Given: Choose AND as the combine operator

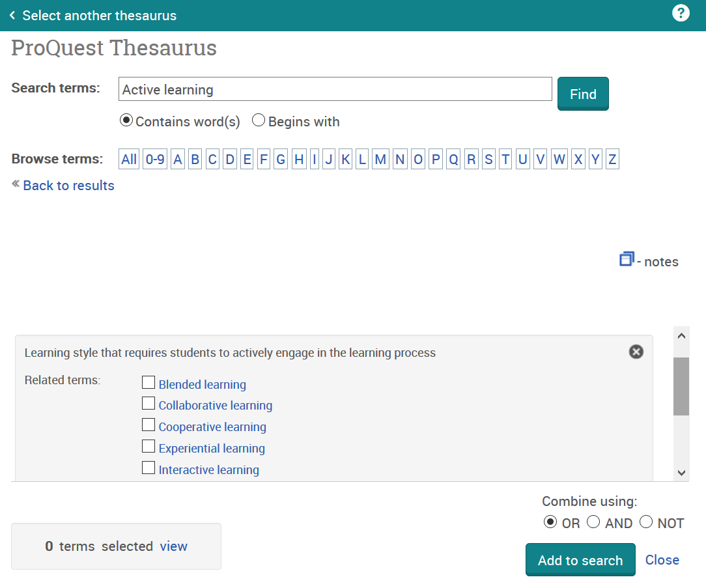Looking at the screenshot, I should pos(593,522).
